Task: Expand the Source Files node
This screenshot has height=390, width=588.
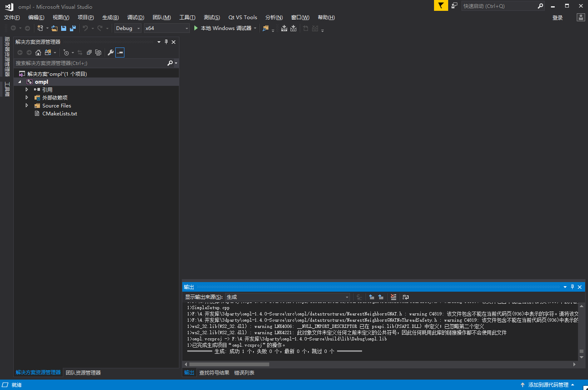Action: [x=27, y=105]
